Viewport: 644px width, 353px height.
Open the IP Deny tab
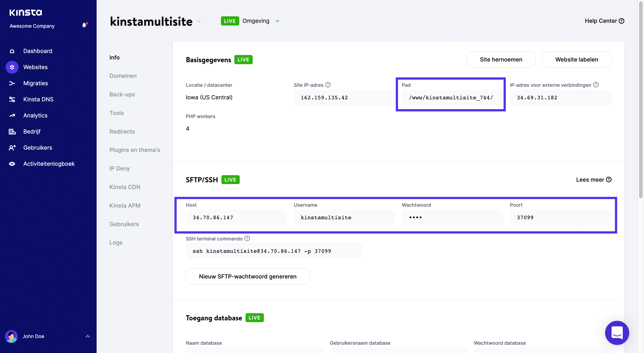119,168
